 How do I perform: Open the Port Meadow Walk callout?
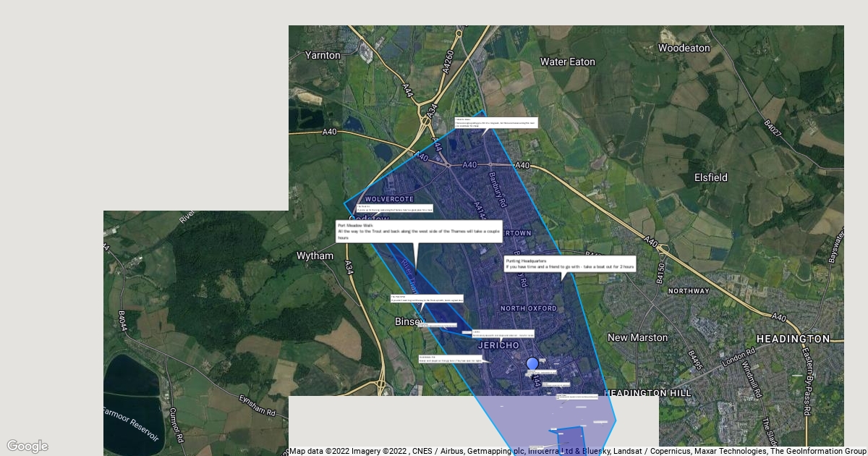tap(418, 232)
